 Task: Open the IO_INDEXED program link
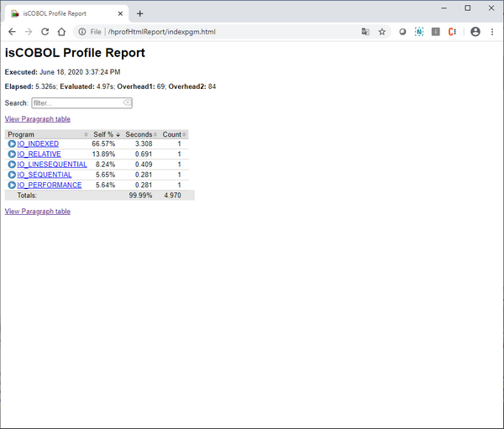point(38,144)
